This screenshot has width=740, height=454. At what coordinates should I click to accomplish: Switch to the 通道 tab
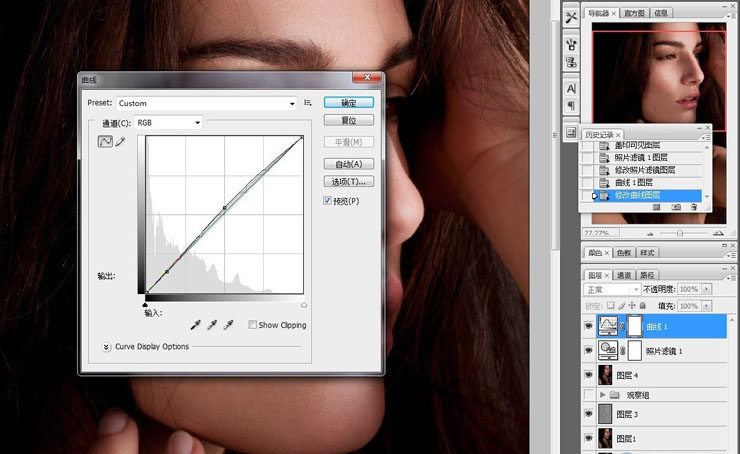[623, 275]
